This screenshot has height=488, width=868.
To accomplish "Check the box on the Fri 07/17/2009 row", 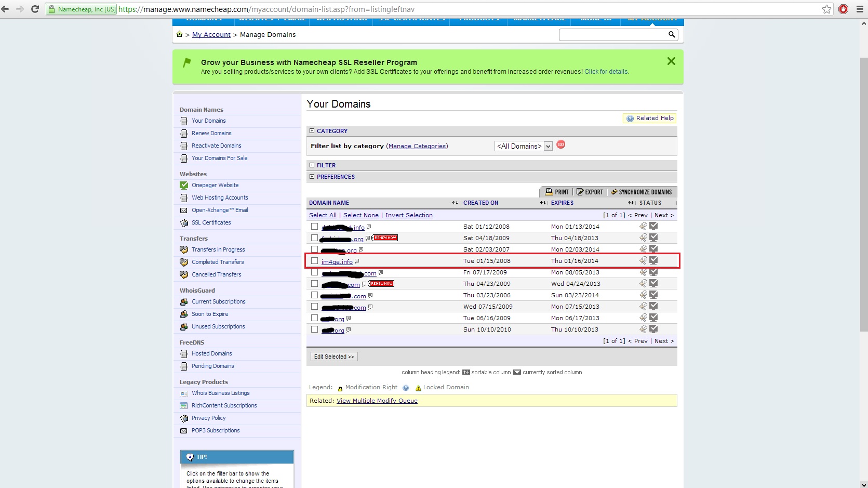I will 314,272.
